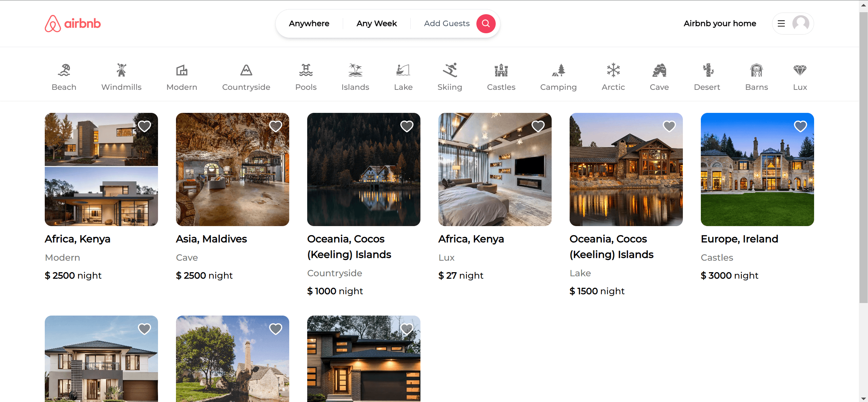Open the Ireland castle mansion photo
This screenshot has height=402, width=868.
(x=757, y=169)
